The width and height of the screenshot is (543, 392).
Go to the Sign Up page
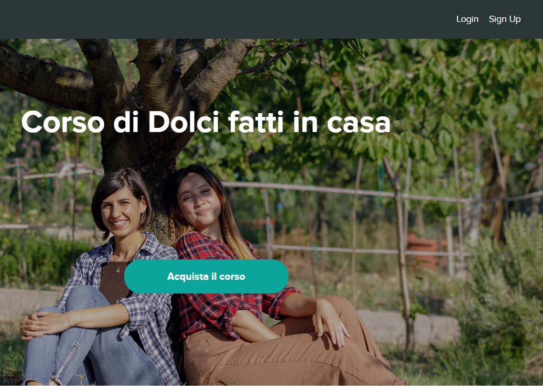(505, 19)
